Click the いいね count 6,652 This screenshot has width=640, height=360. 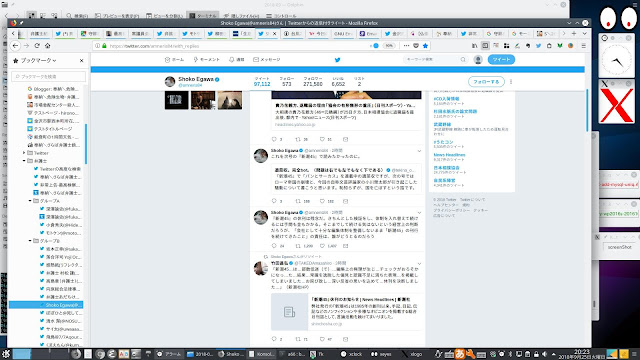coord(338,84)
